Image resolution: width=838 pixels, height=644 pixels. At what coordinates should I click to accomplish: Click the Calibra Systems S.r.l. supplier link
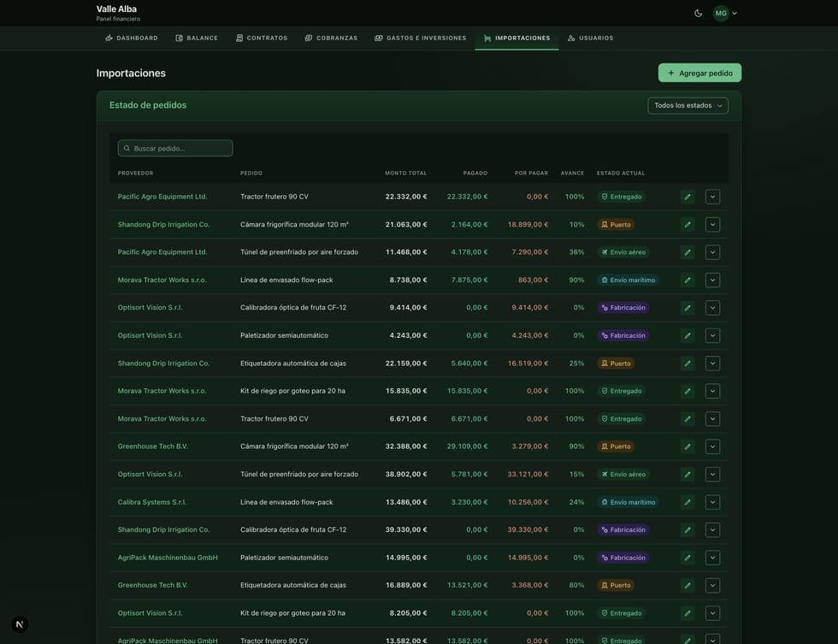point(152,502)
